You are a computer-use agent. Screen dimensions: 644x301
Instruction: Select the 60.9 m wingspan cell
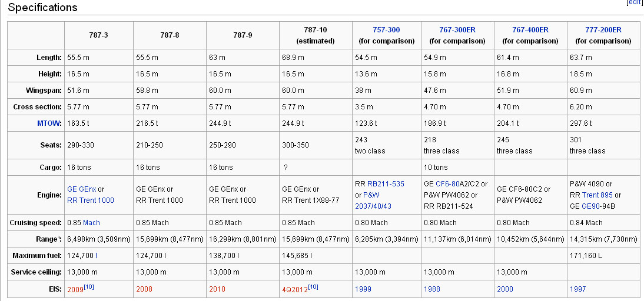pos(603,90)
